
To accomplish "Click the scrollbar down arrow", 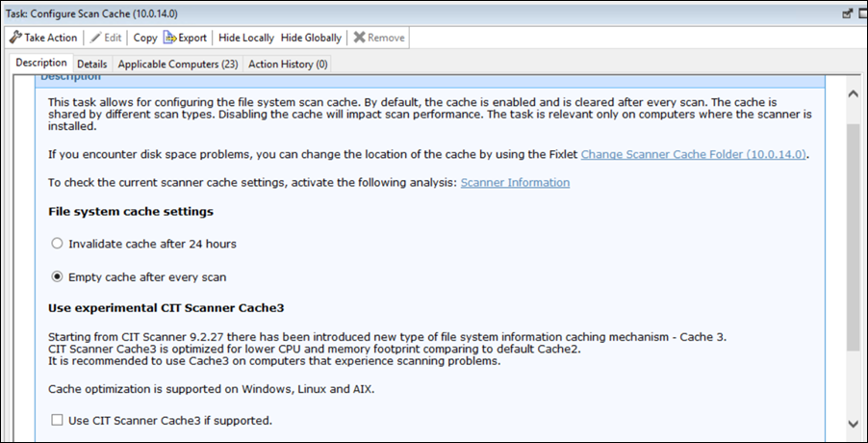I will click(x=852, y=423).
